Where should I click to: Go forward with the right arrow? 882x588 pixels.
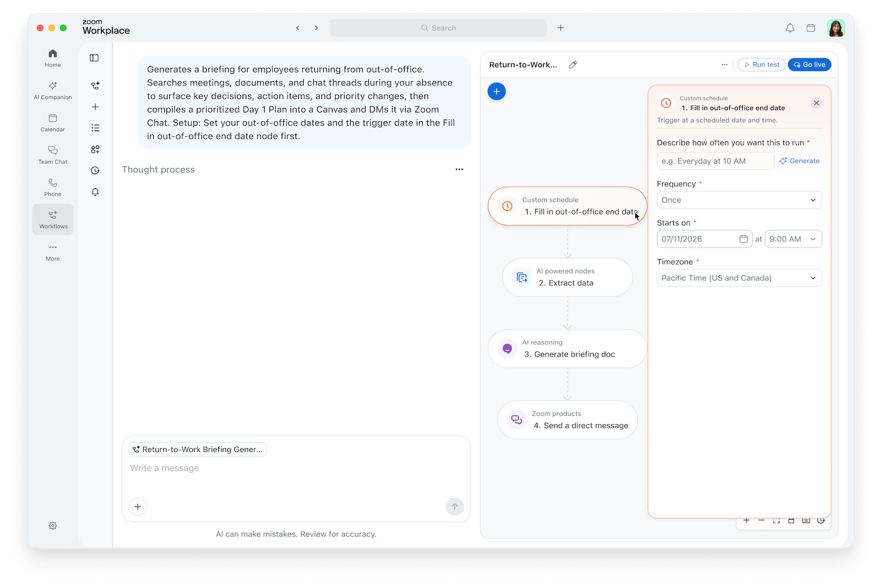[x=316, y=28]
